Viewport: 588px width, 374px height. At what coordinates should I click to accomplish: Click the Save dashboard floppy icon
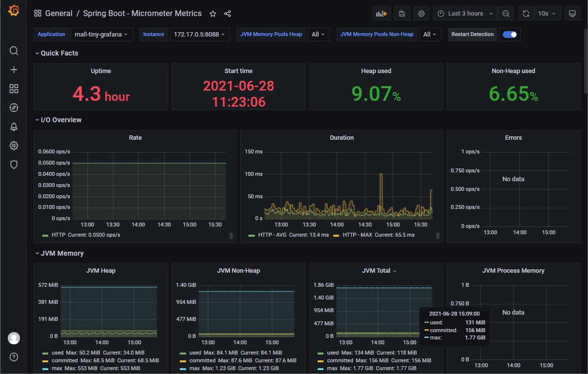pos(402,14)
